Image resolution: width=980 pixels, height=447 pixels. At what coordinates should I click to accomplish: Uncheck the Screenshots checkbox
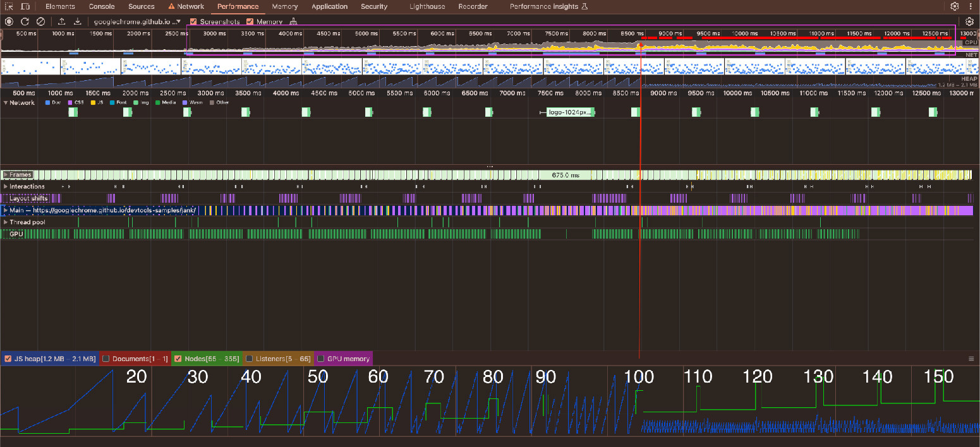(194, 21)
